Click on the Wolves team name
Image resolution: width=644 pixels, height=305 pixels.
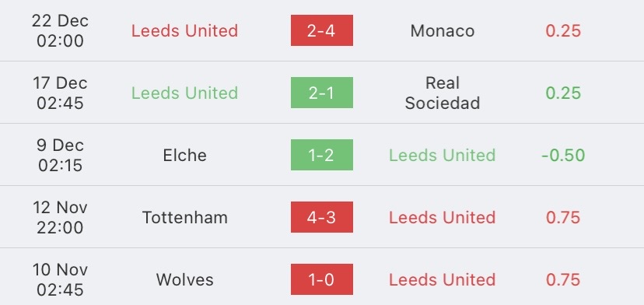coord(185,280)
